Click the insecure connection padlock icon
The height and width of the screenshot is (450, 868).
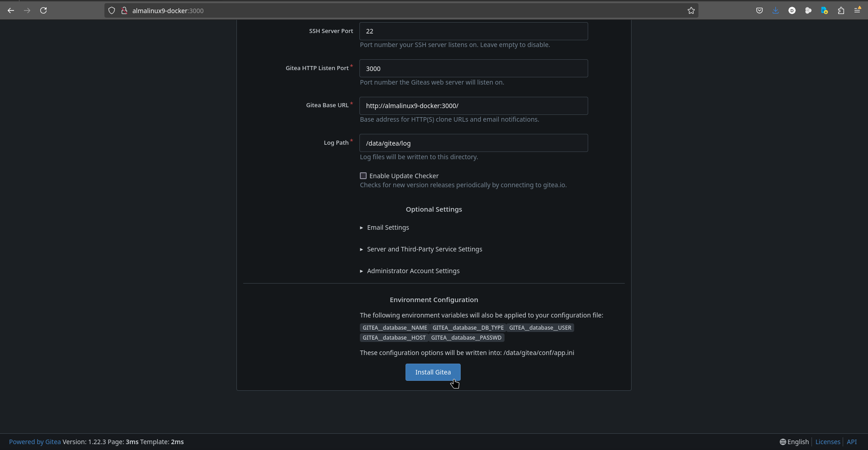(x=124, y=10)
